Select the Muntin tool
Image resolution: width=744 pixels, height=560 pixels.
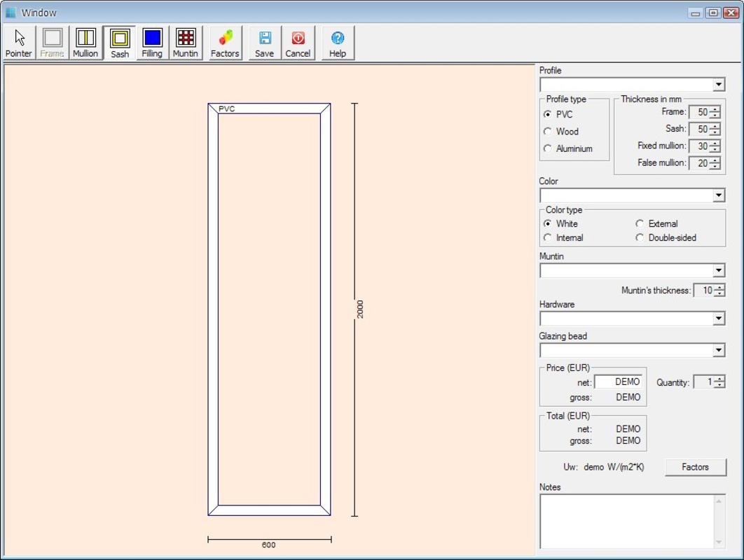tap(186, 43)
